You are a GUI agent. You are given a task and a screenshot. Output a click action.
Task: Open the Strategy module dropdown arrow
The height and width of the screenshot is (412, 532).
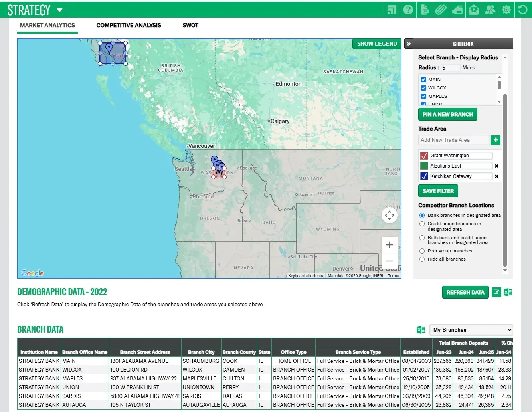59,10
